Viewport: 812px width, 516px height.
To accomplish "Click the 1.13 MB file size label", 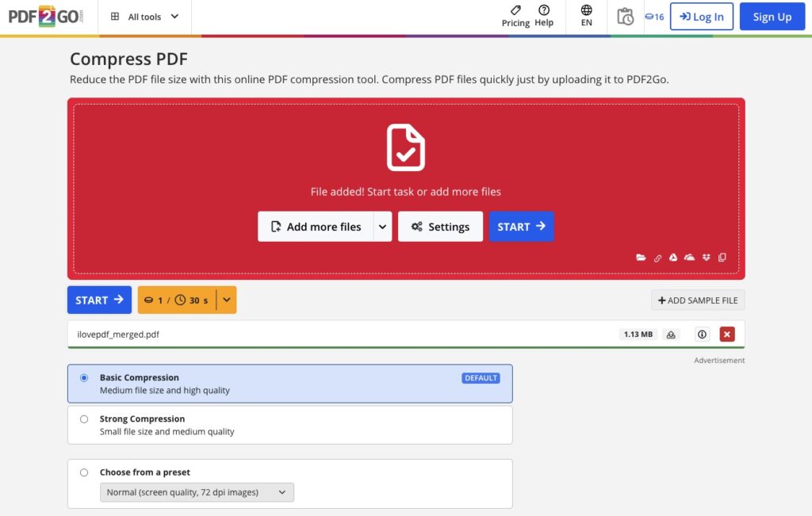I will (x=638, y=334).
